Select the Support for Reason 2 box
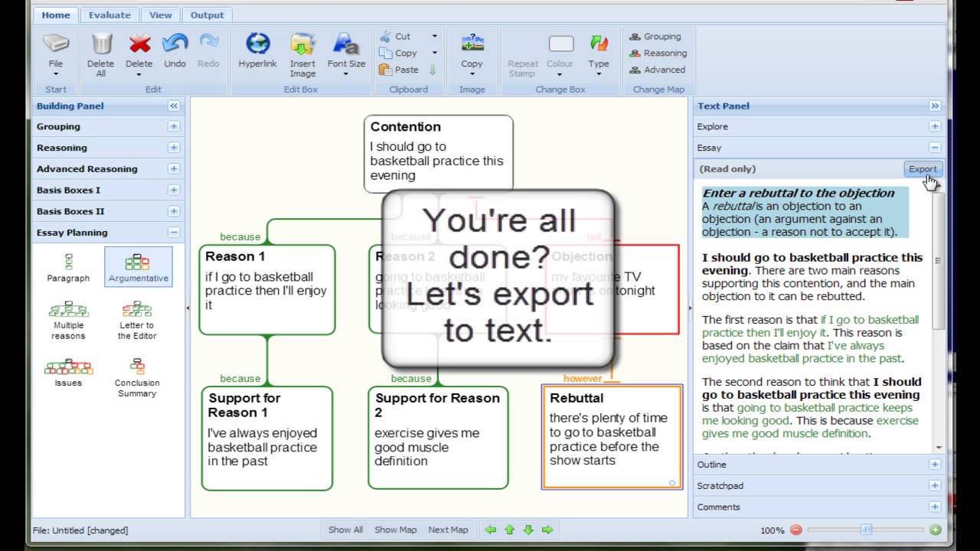Screen dimensions: 980x551 click(x=438, y=438)
